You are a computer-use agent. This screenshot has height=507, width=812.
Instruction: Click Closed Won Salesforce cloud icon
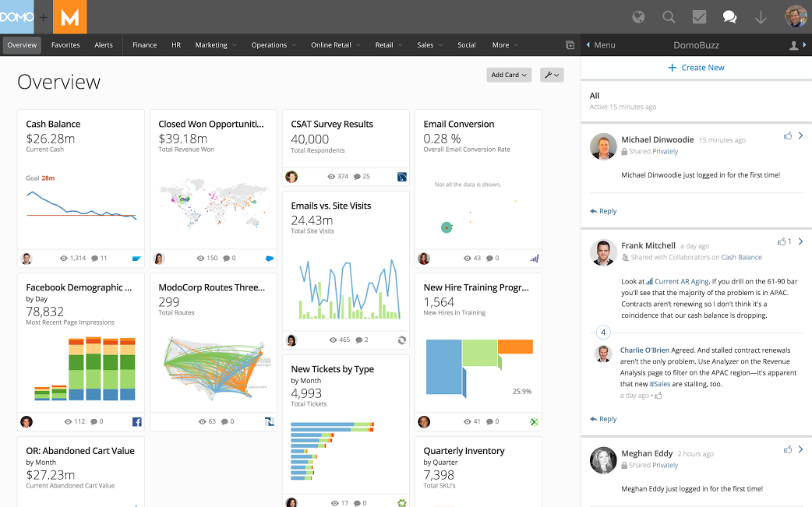[270, 258]
